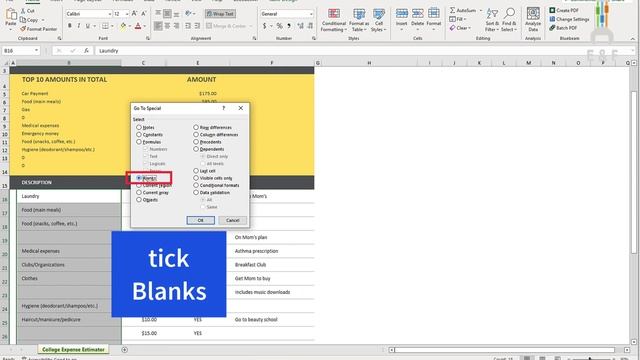Activate the Format Painter brush
640x360 pixels.
pyautogui.click(x=38, y=29)
